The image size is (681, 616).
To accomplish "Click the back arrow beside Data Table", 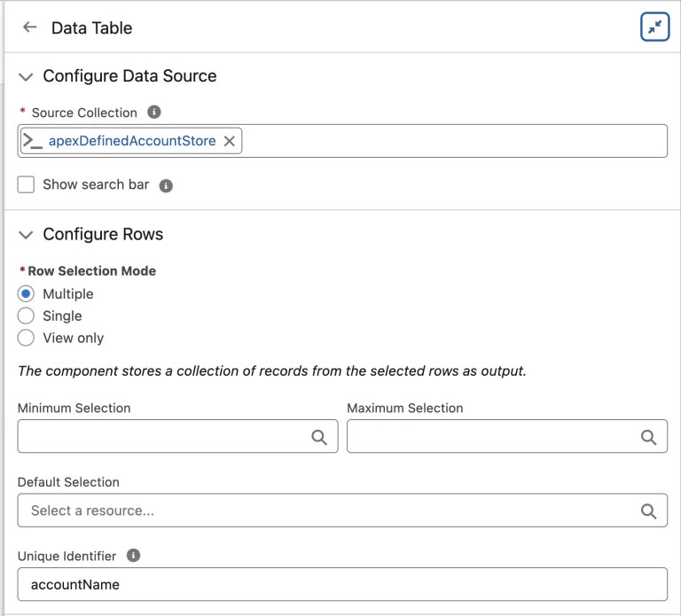I will pos(30,27).
